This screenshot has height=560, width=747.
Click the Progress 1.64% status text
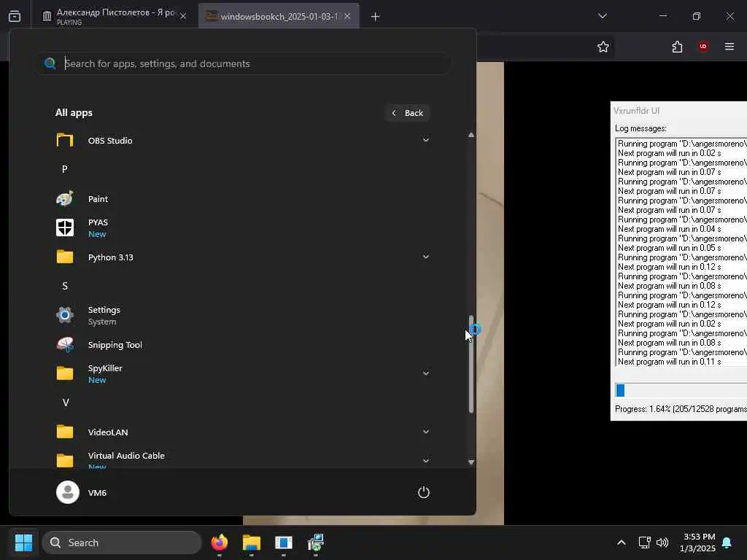(681, 409)
